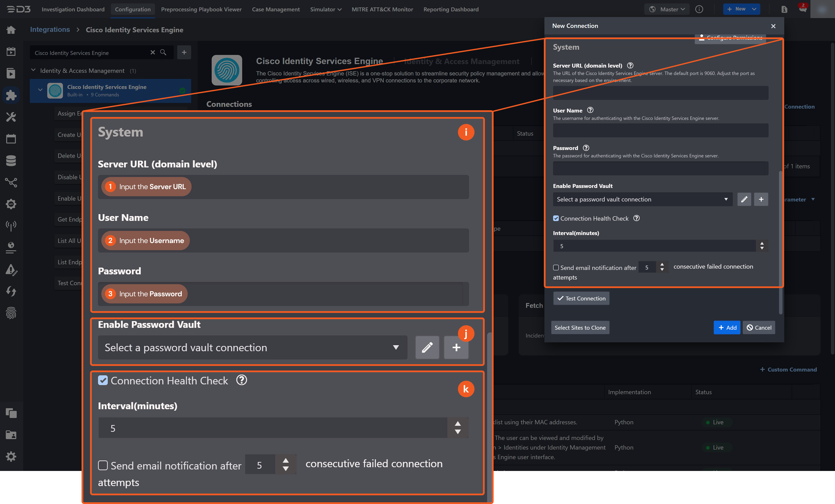Toggle the Connection Health Check checkbox in the dialog
835x504 pixels.
pos(556,219)
